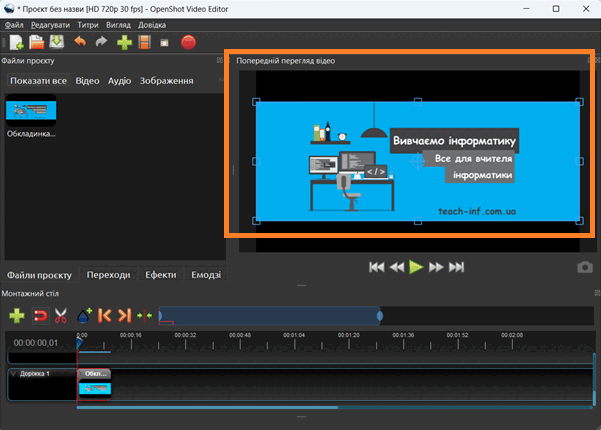Viewport: 601px width, 430px height.
Task: Select the razor scissors tool
Action: (x=61, y=316)
